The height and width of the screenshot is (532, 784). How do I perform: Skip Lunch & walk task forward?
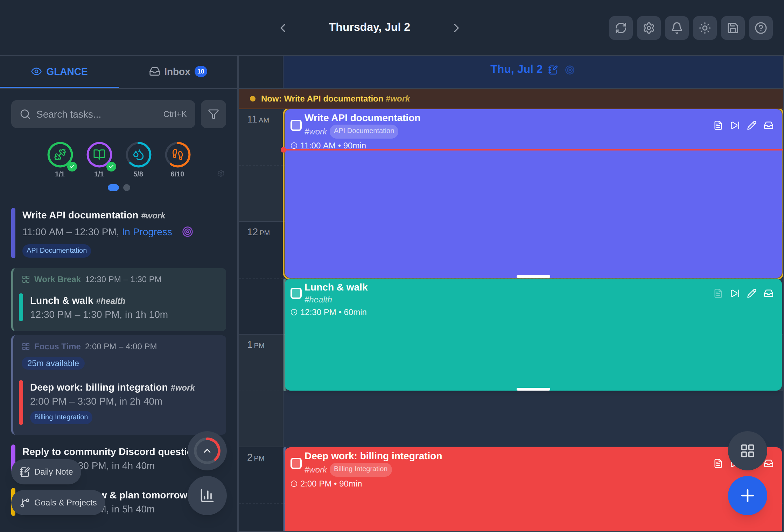pos(735,293)
